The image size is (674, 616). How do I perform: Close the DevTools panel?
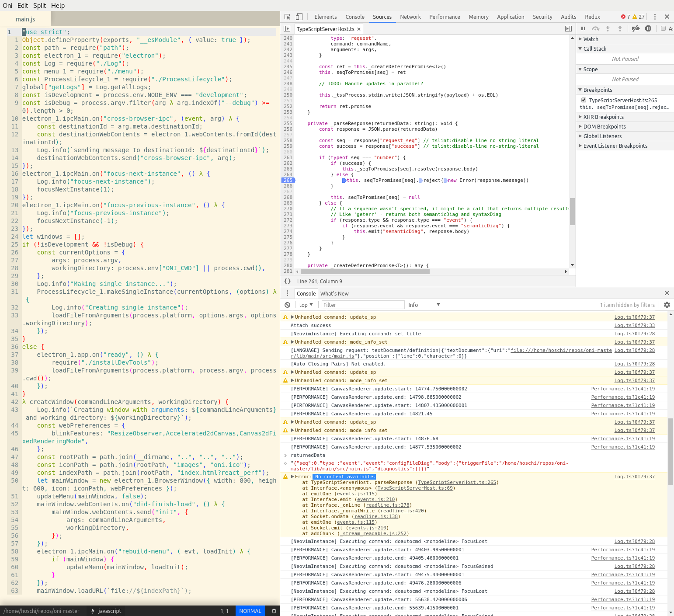667,17
